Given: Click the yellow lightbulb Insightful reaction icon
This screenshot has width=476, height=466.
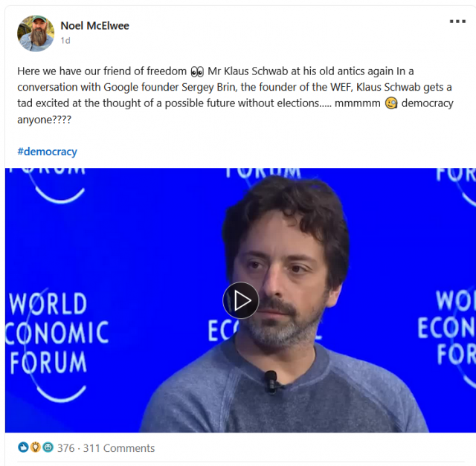Looking at the screenshot, I should pos(35,447).
